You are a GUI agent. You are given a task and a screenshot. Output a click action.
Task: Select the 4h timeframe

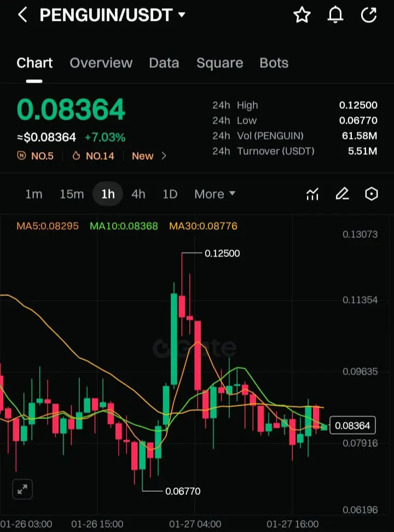click(138, 194)
